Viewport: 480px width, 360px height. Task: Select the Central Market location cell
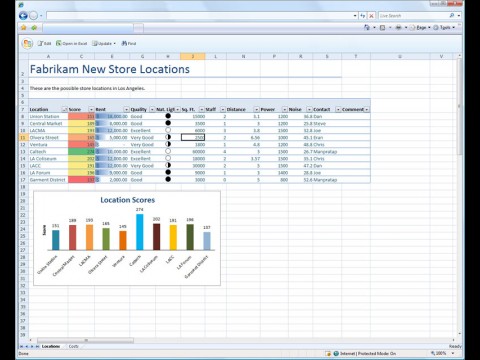click(x=48, y=123)
